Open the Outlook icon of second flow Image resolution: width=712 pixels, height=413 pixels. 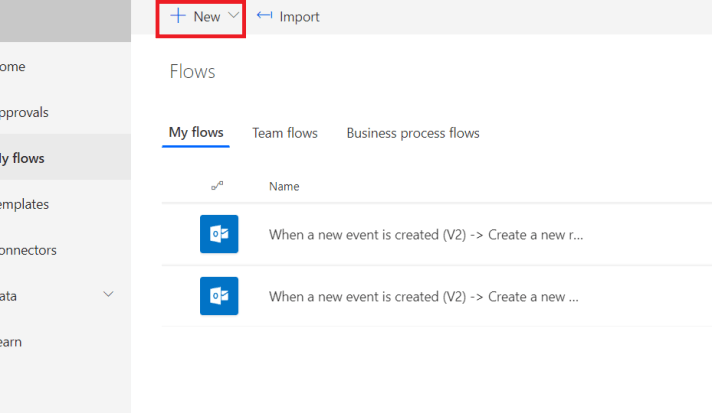click(218, 296)
